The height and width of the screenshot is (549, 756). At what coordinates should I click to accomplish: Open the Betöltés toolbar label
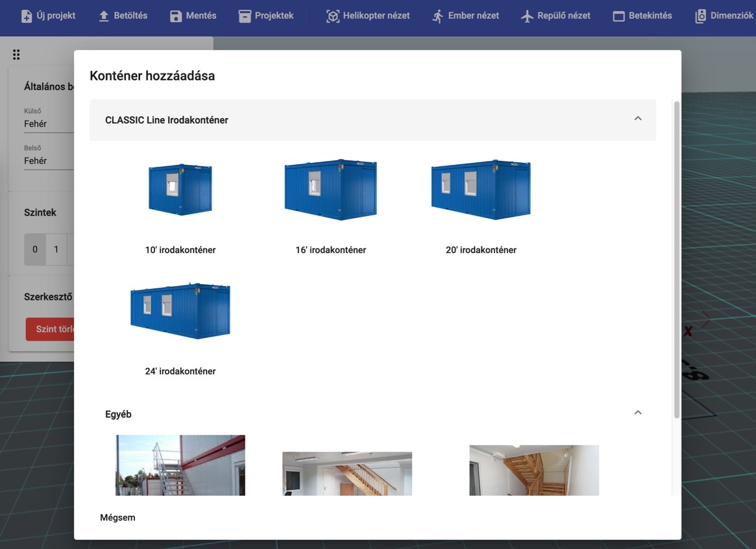click(130, 16)
